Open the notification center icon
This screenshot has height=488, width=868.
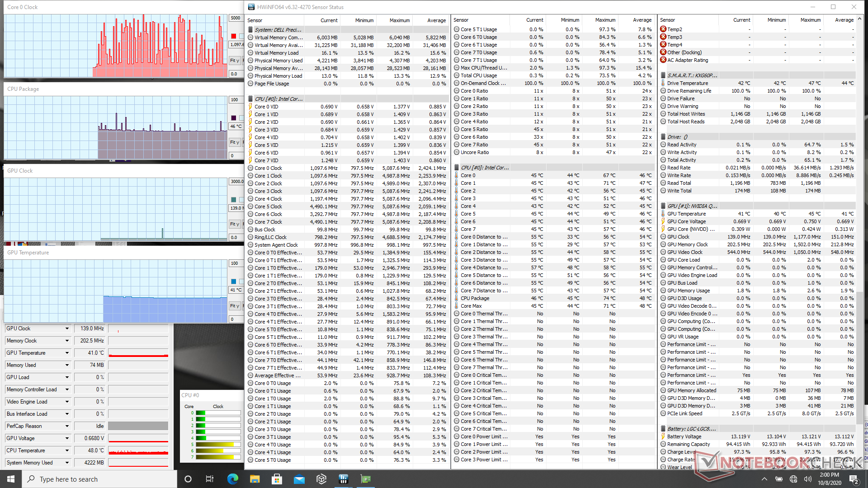point(854,479)
